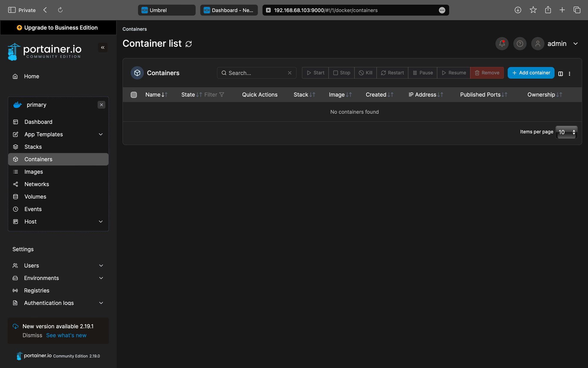The image size is (588, 368).
Task: Expand the App Templates submenu chevron
Action: tap(101, 134)
